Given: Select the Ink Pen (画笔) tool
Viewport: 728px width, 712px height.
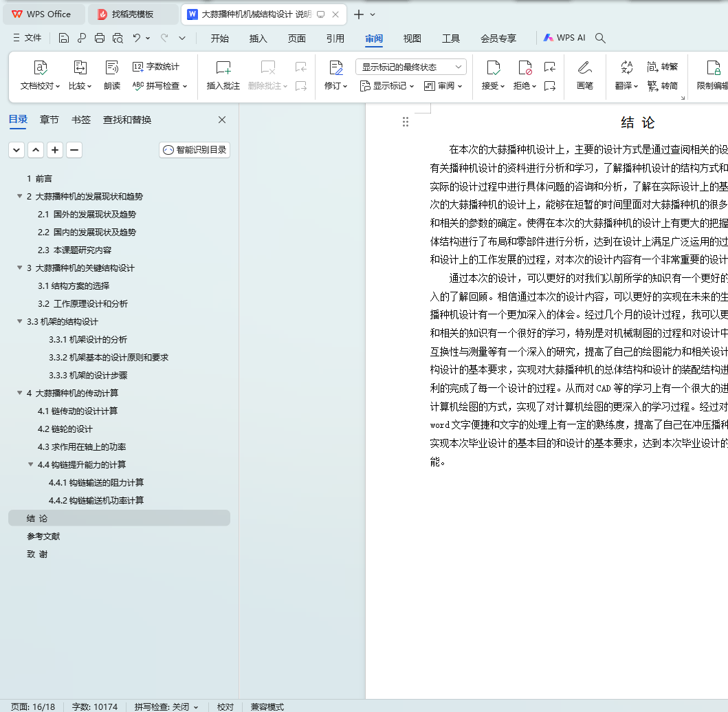Looking at the screenshot, I should pyautogui.click(x=584, y=75).
